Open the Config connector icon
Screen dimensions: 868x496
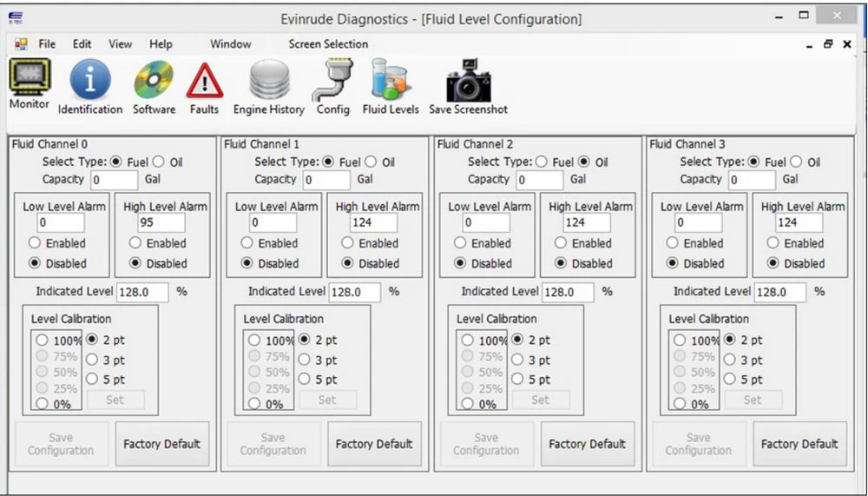point(332,80)
